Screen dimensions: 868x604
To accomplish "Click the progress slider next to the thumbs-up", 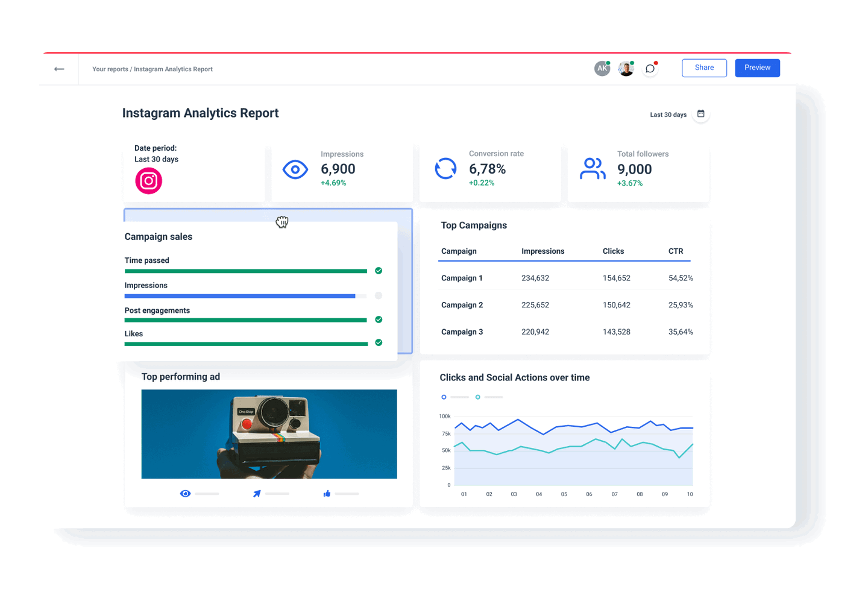I will pos(344,493).
